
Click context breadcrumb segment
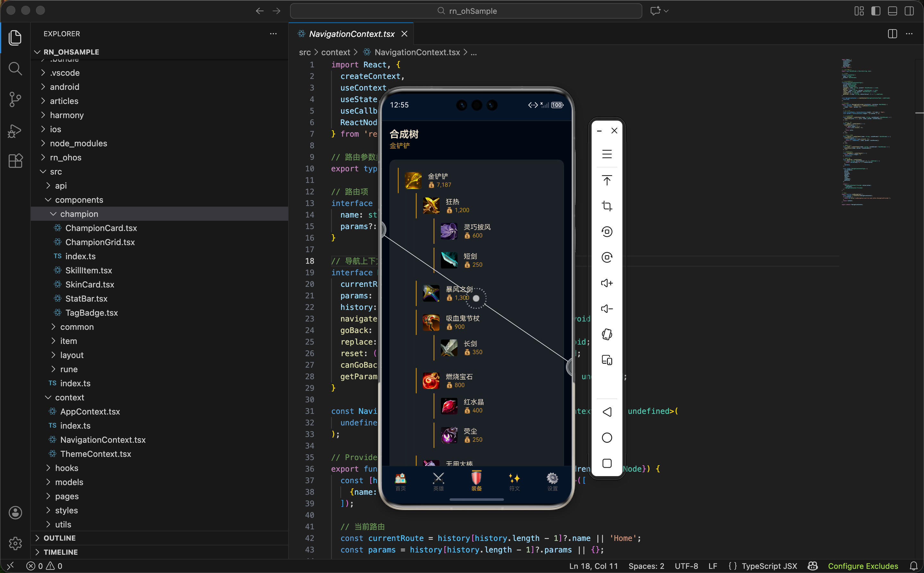[335, 52]
